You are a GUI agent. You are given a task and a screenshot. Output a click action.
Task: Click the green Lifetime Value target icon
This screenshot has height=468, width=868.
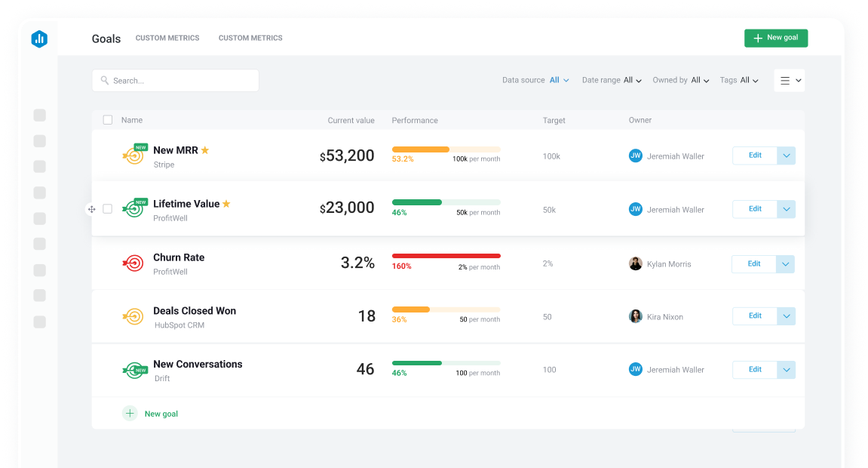click(x=134, y=208)
